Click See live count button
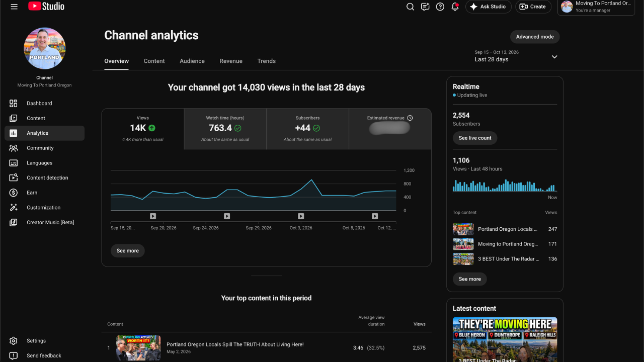 [475, 138]
